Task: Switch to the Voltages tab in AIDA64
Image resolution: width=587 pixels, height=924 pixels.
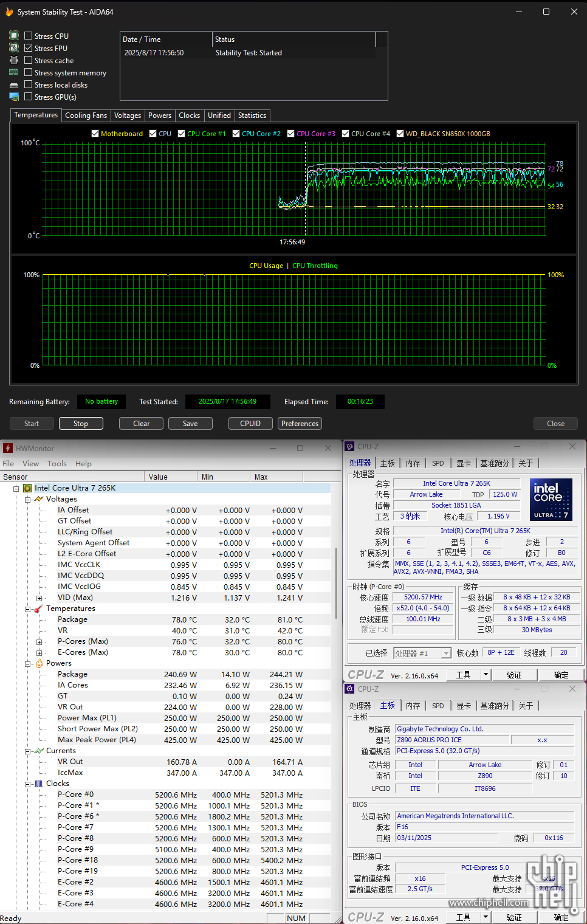Action: tap(128, 115)
